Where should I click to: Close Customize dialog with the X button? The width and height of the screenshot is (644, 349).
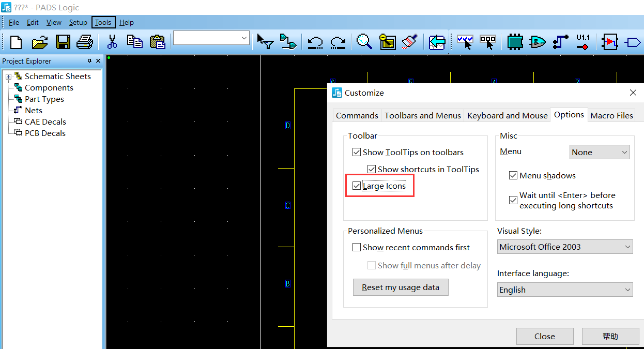pos(633,93)
